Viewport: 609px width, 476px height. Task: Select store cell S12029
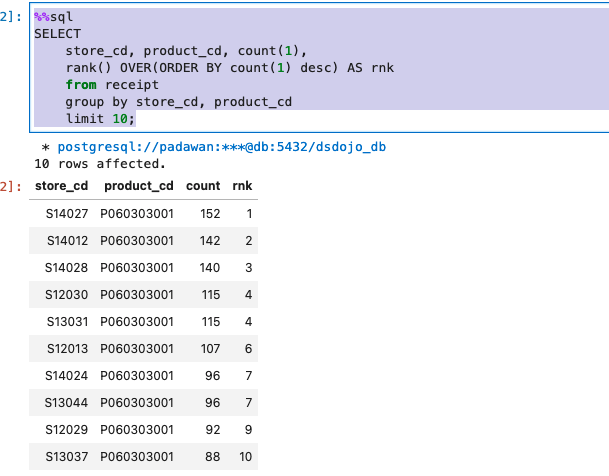tap(66, 430)
